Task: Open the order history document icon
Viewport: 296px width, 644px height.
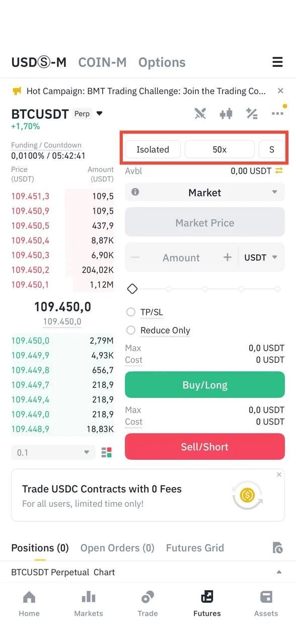Action: [277, 548]
